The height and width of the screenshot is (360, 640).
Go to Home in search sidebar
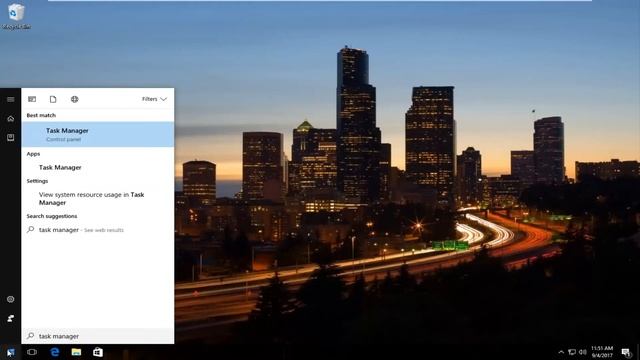pos(11,119)
